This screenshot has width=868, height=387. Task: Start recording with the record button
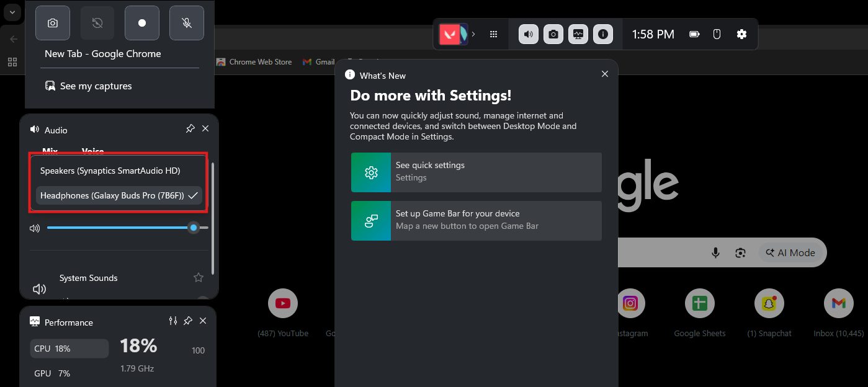(x=142, y=23)
